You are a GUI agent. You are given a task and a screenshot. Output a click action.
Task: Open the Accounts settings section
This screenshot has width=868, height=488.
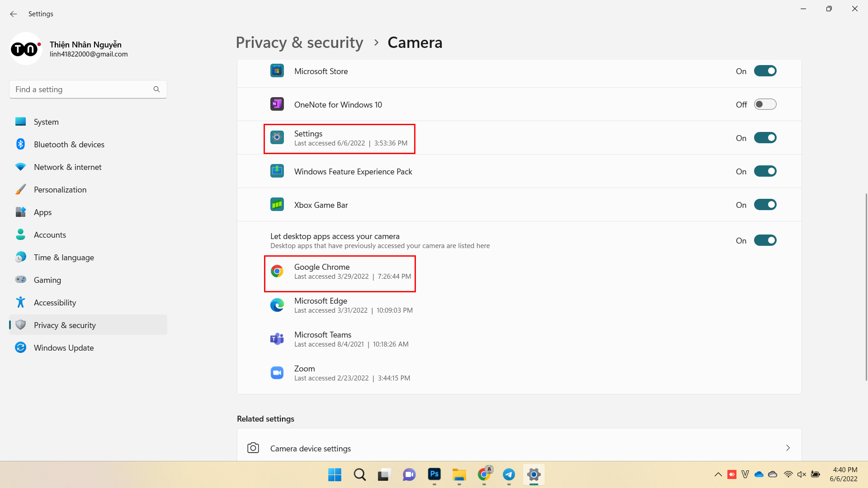[x=50, y=235]
